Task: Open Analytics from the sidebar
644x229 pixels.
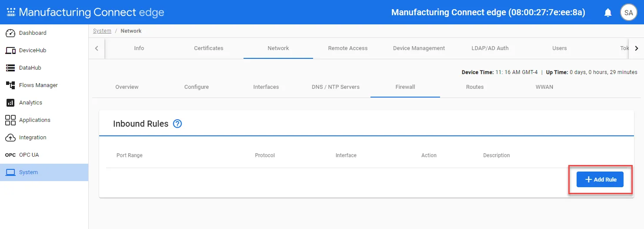Action: click(x=44, y=103)
